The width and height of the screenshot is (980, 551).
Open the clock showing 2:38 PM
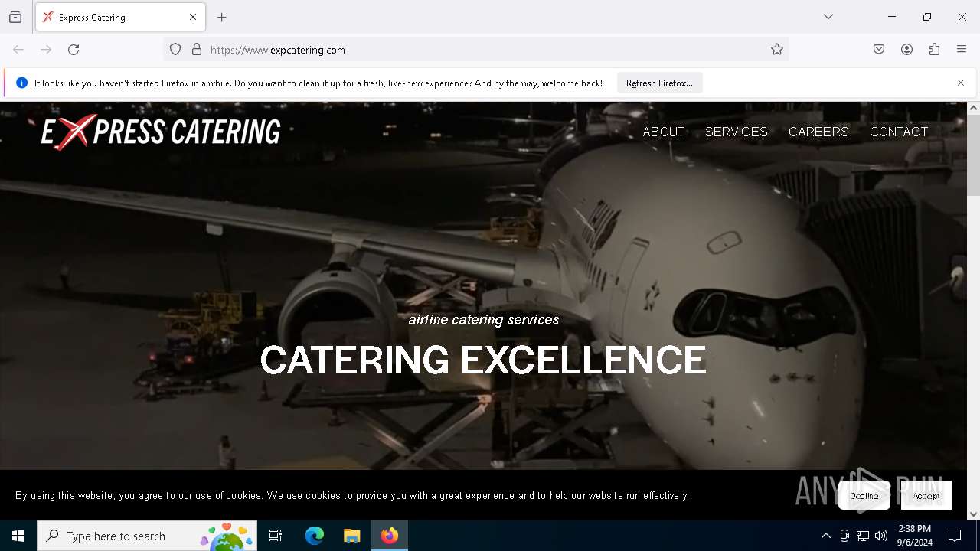[914, 536]
